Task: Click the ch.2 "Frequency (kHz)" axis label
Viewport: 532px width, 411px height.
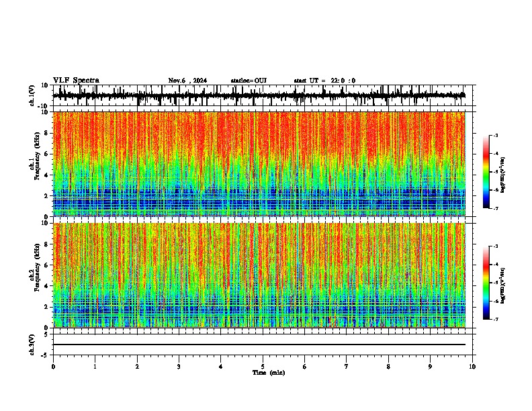Action: [38, 267]
